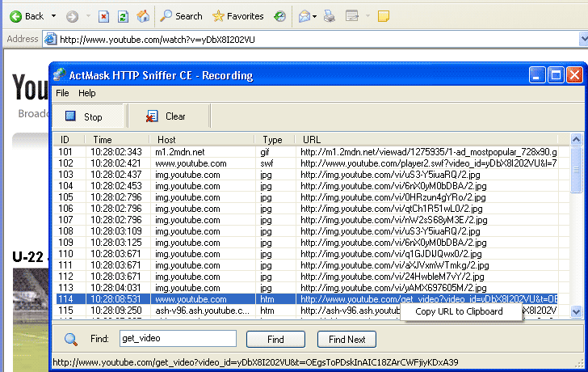Click the scrollbar up arrow in request list
This screenshot has width=588, height=372.
coord(576,140)
